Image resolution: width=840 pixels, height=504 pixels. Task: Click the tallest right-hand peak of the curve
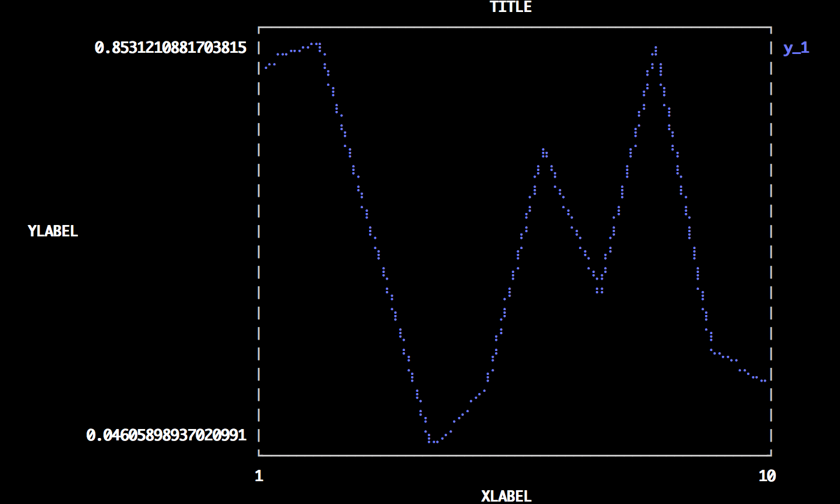pyautogui.click(x=656, y=47)
